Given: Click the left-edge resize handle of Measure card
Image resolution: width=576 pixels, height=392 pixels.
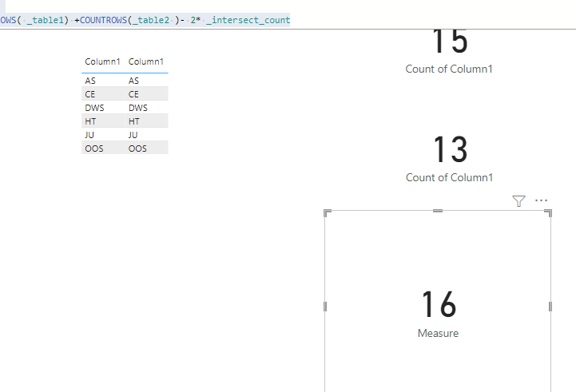Looking at the screenshot, I should (x=325, y=307).
